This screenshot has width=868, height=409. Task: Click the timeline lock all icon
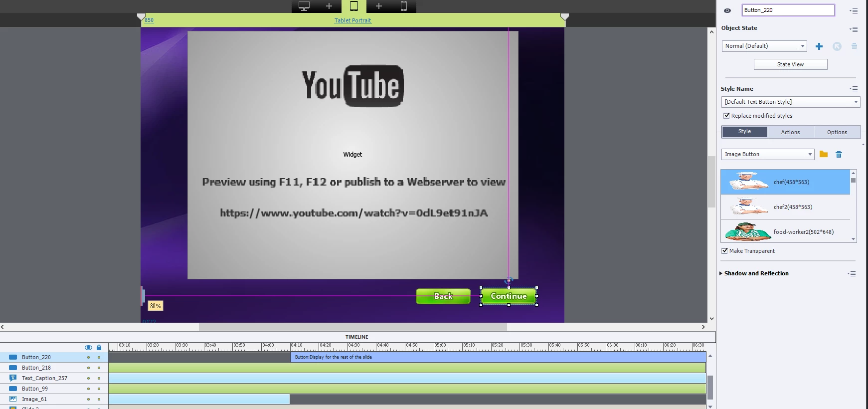(x=99, y=348)
